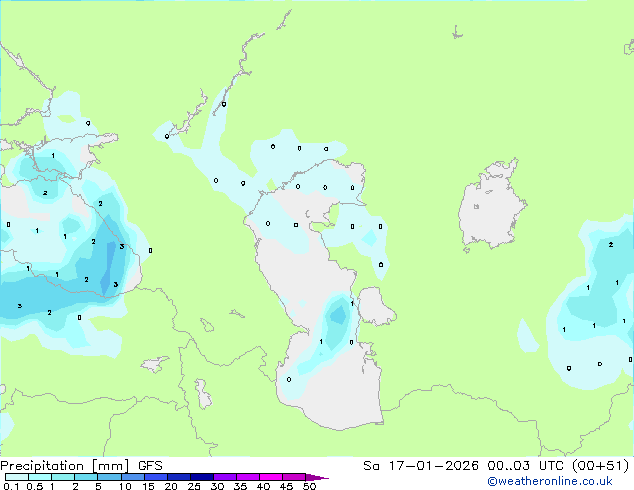Select the magenta swatch between 40 and 45

[271, 477]
